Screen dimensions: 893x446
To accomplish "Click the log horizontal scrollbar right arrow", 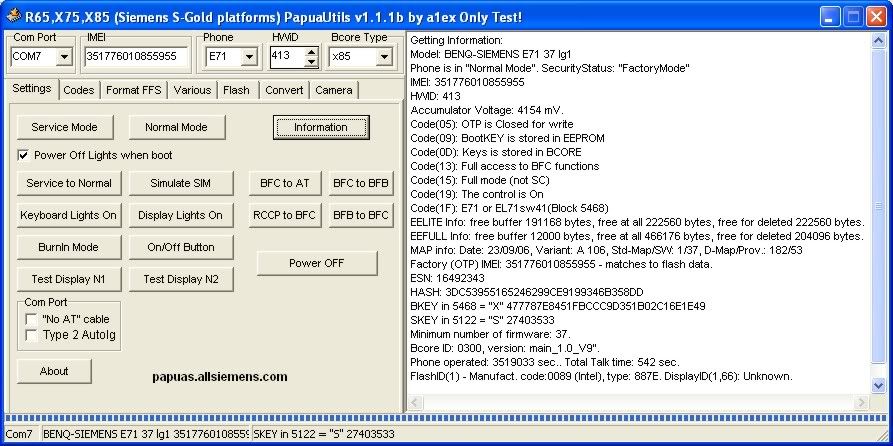I will [862, 403].
